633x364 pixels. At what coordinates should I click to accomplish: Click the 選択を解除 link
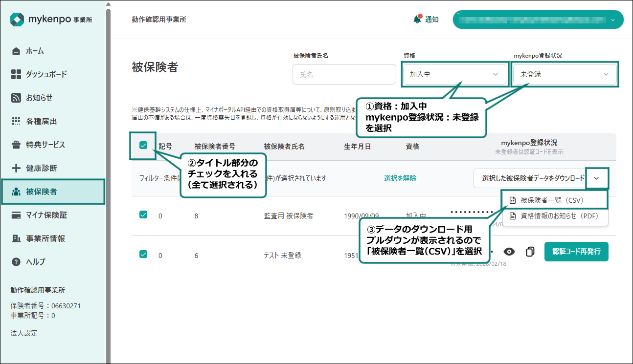point(400,178)
